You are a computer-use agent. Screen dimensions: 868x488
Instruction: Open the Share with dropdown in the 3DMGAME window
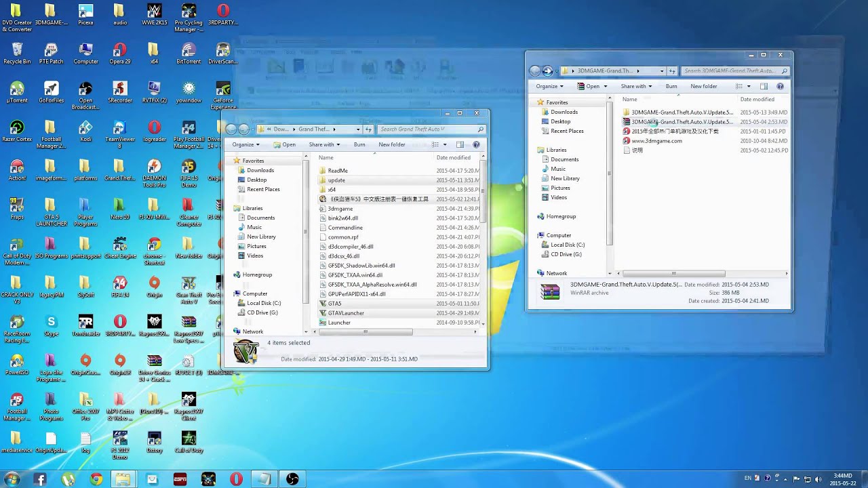636,86
